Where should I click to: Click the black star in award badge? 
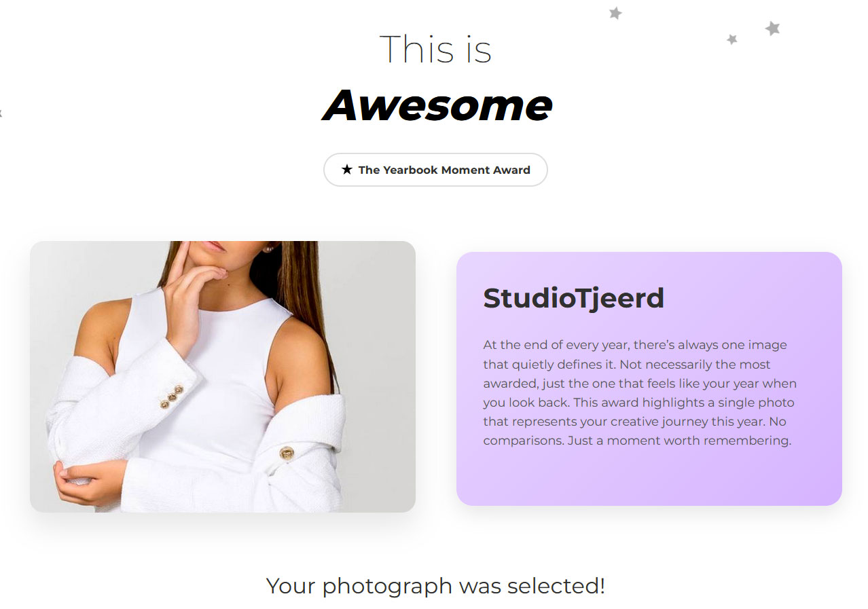pos(347,169)
